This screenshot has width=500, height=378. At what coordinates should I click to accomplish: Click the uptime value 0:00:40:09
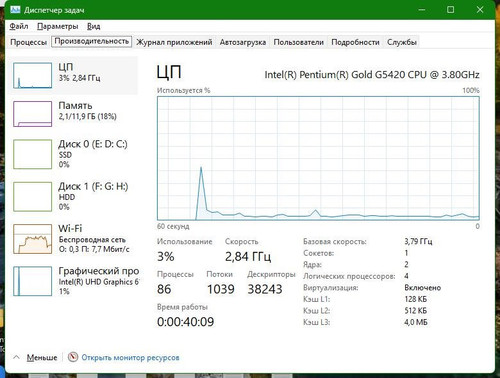pyautogui.click(x=185, y=322)
